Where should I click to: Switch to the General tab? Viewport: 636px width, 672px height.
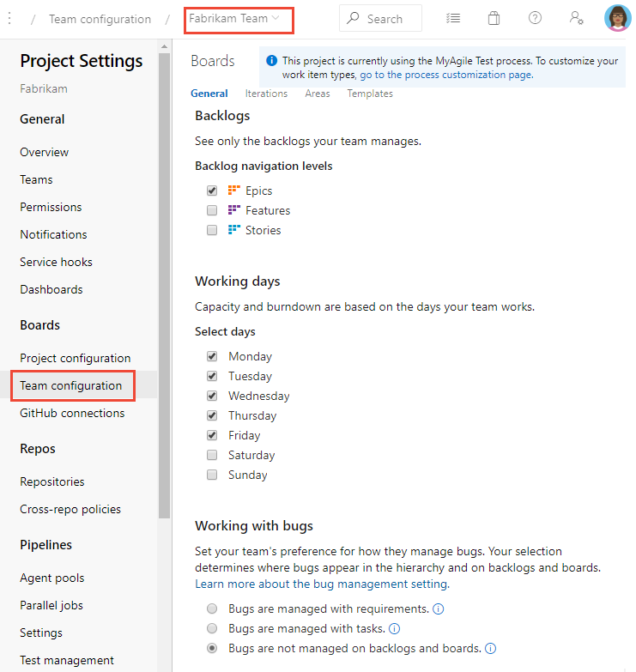coord(209,94)
